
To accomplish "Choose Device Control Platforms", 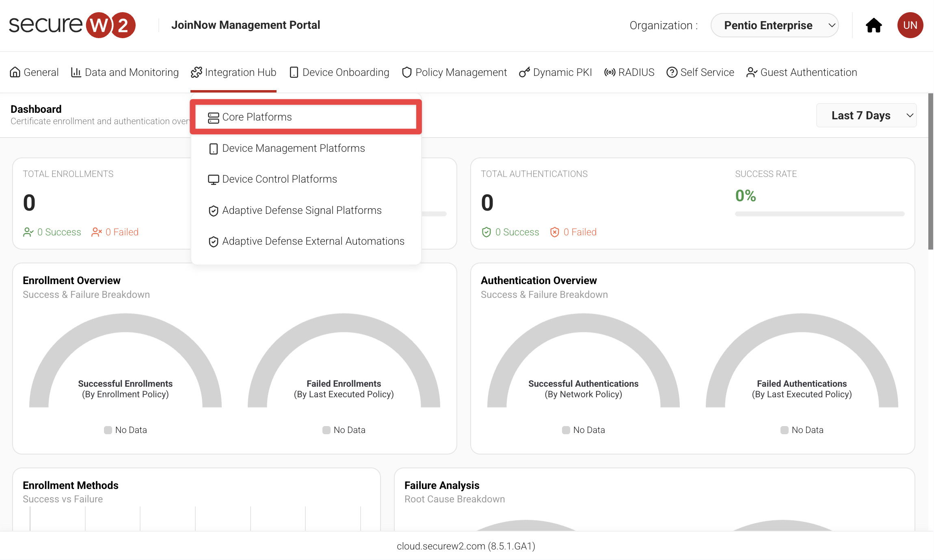I will pos(306,179).
